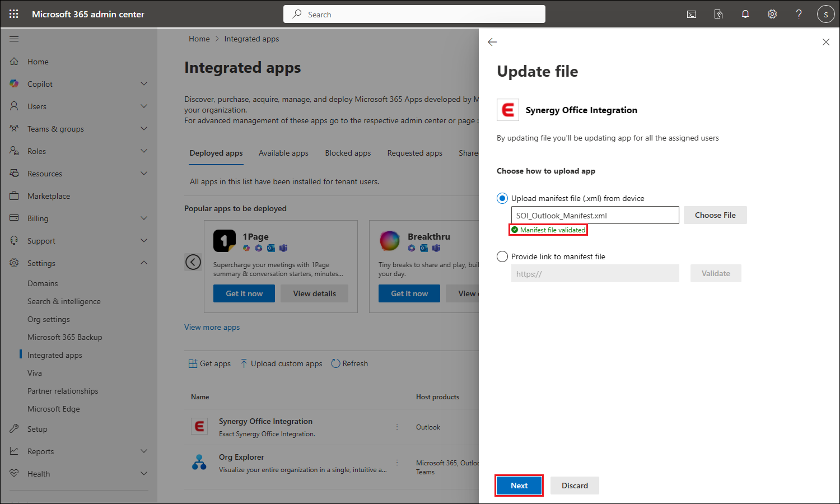The image size is (840, 504).
Task: Expand the Copilot navigation section
Action: 144,84
